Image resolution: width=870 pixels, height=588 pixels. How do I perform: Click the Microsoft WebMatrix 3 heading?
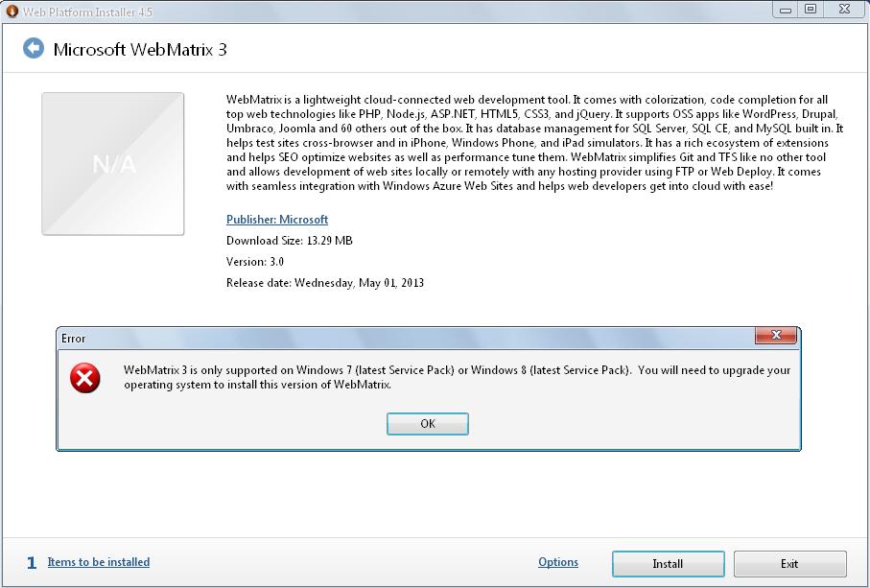pyautogui.click(x=140, y=49)
